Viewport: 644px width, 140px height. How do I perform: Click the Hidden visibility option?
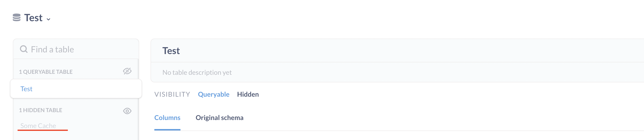248,95
